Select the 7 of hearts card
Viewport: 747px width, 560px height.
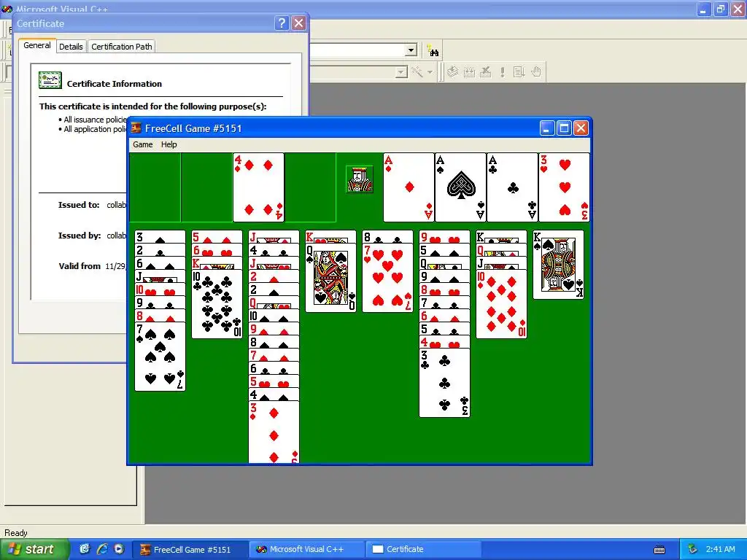[388, 278]
